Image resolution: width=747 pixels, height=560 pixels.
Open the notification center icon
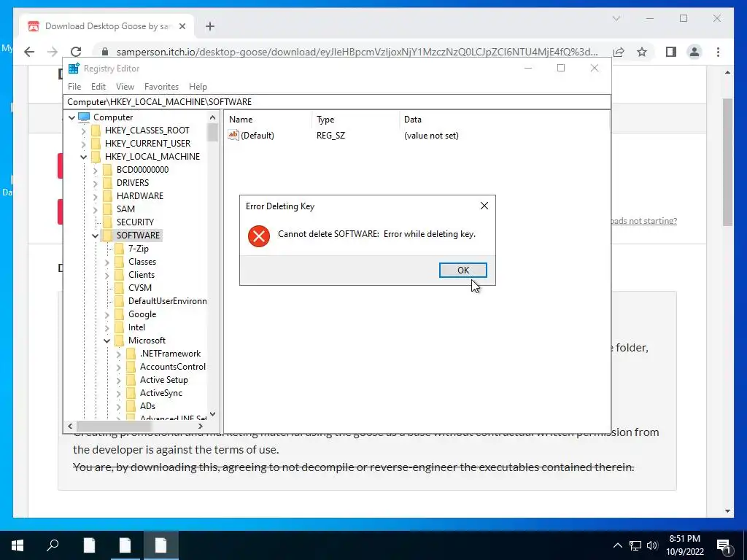point(724,546)
